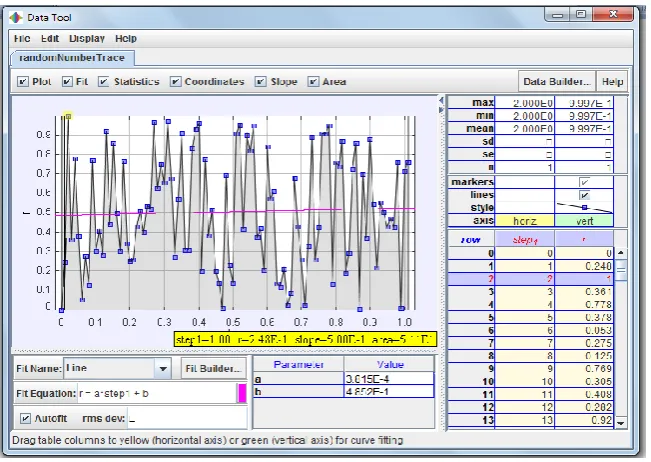This screenshot has height=462, width=651.
Task: Click r value 0.778 in row 4
Action: click(584, 304)
